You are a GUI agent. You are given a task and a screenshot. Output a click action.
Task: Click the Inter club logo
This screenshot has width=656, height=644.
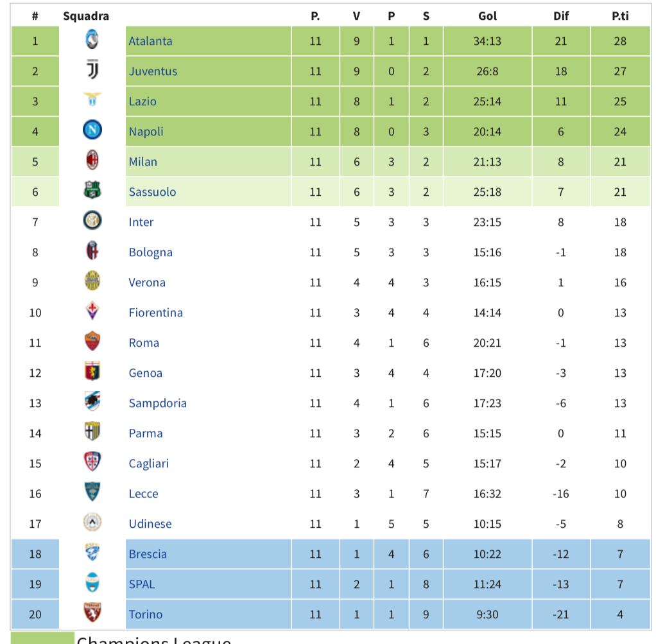click(x=92, y=222)
